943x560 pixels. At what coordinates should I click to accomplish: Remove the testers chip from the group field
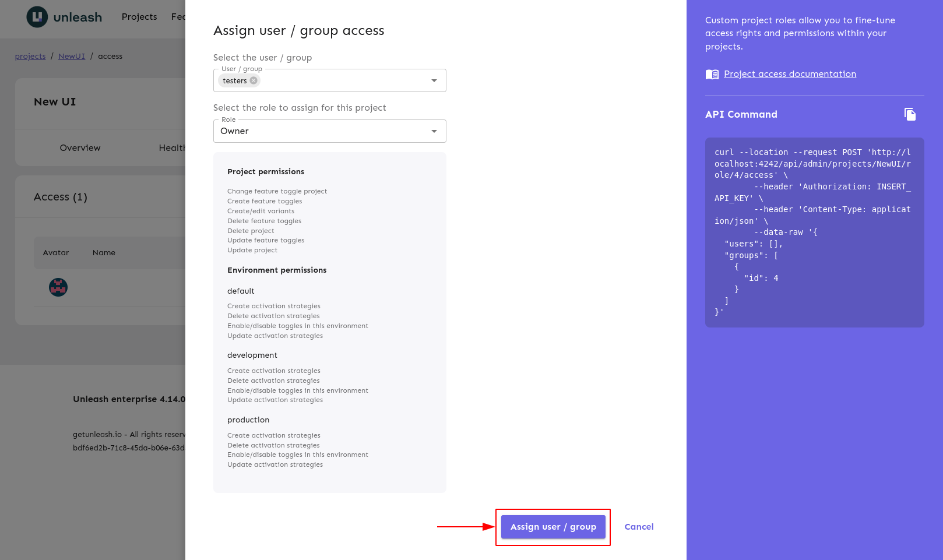254,81
